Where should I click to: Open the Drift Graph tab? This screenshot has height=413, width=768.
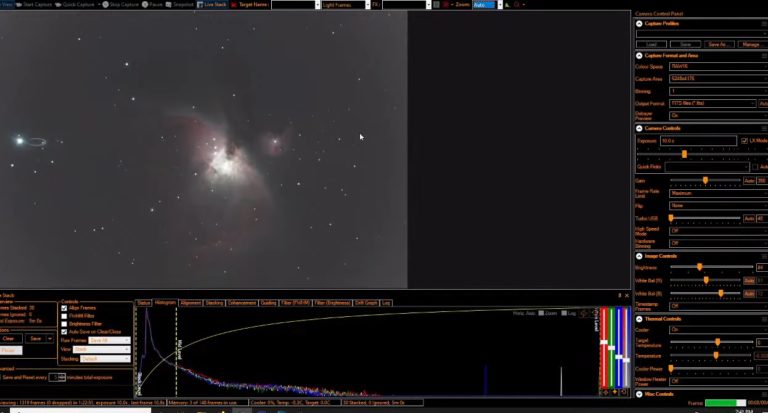coord(367,302)
